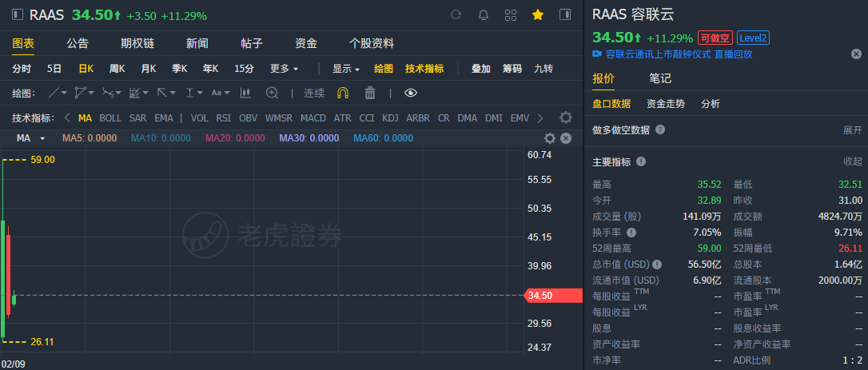Select the Gann fan drawing tool
868x370 pixels.
pos(135,93)
